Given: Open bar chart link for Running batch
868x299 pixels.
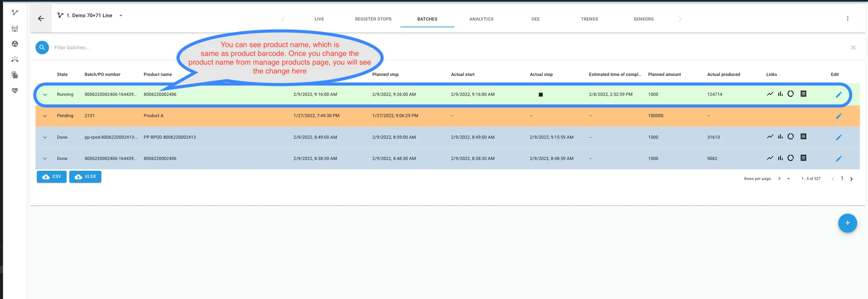Looking at the screenshot, I should 780,94.
